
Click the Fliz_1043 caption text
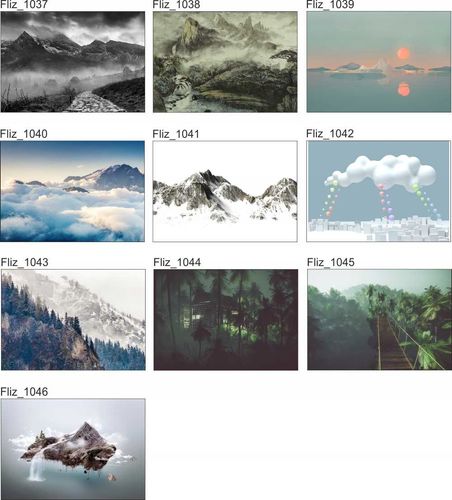pos(25,262)
